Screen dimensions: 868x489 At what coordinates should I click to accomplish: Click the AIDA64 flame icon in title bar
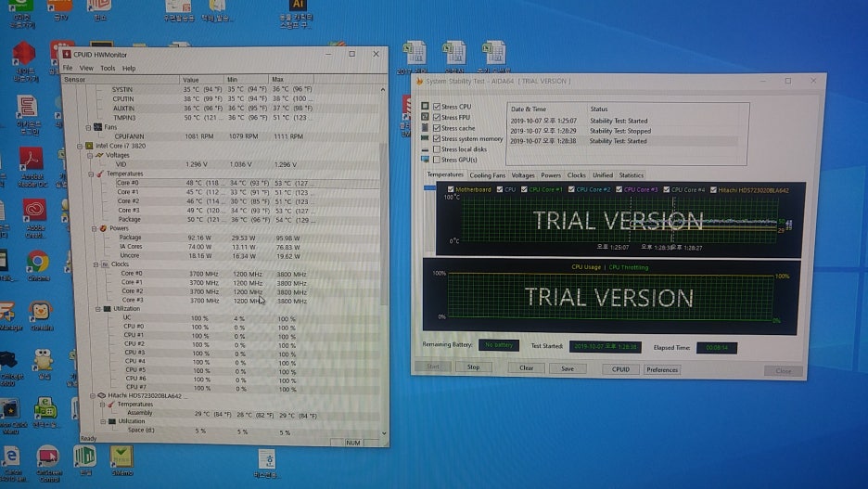tap(419, 81)
